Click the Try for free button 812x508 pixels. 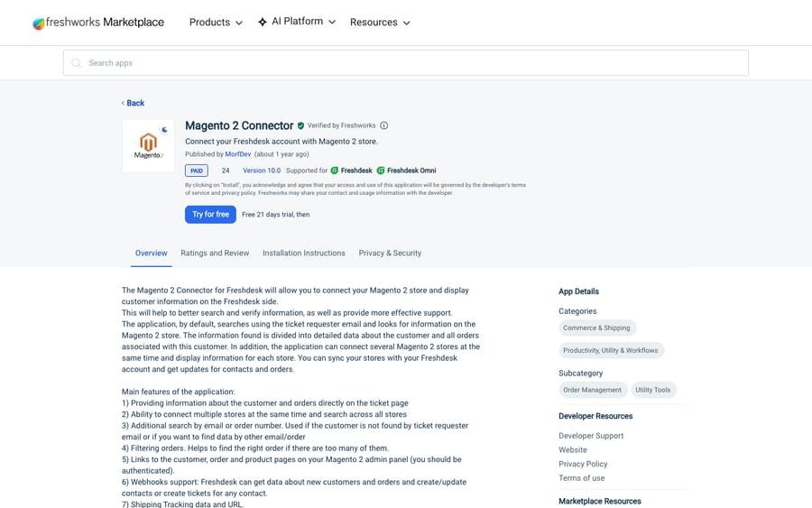[210, 215]
